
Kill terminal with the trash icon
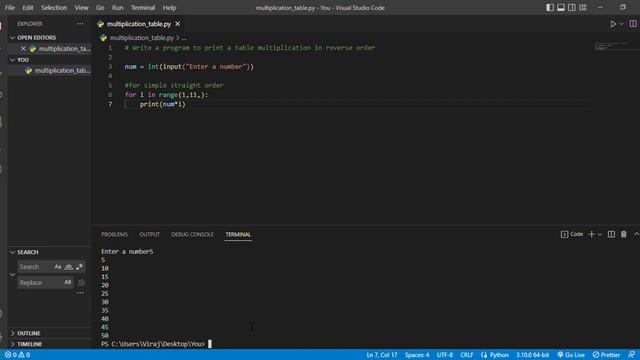624,234
